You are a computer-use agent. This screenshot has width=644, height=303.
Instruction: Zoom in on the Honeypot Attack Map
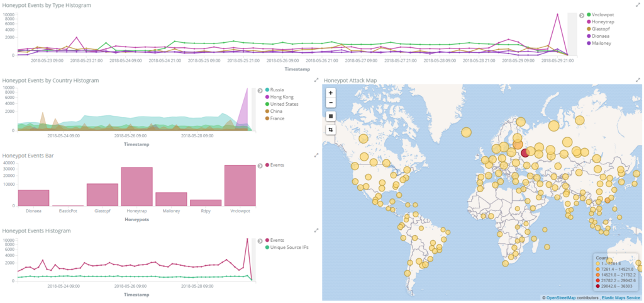click(331, 93)
